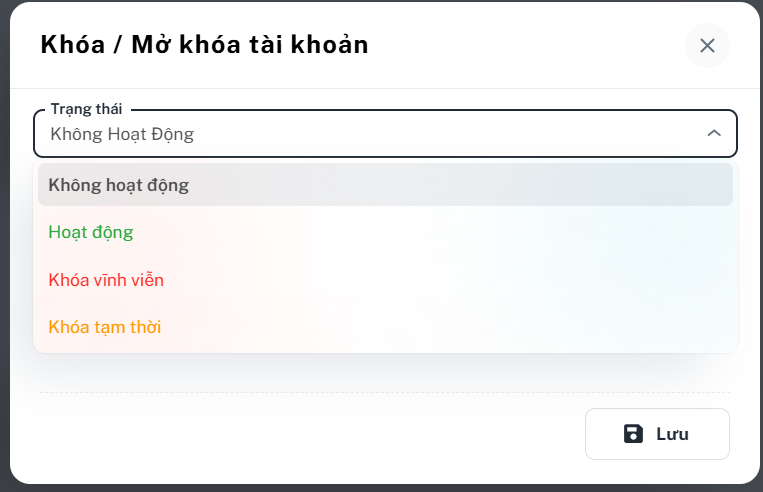Click the dialog title Khóa / Mở khóa tài khoản
Image resolution: width=763 pixels, height=492 pixels.
tap(204, 45)
